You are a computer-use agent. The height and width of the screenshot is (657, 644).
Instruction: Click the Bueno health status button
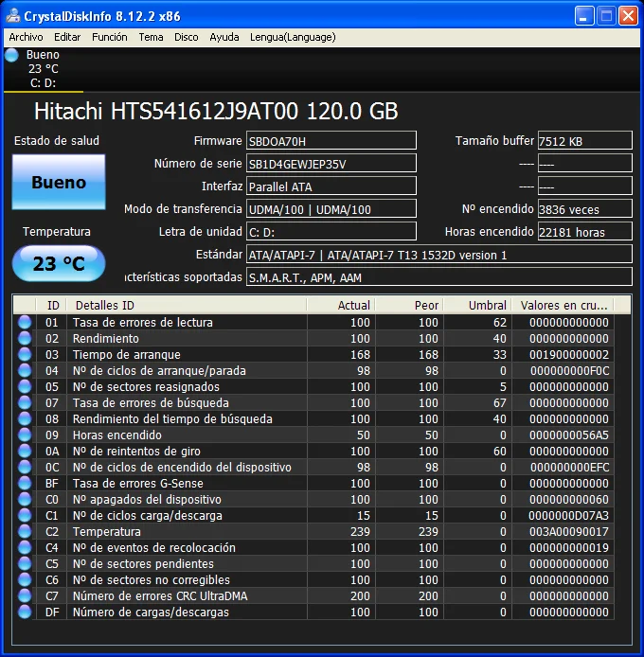pyautogui.click(x=59, y=182)
